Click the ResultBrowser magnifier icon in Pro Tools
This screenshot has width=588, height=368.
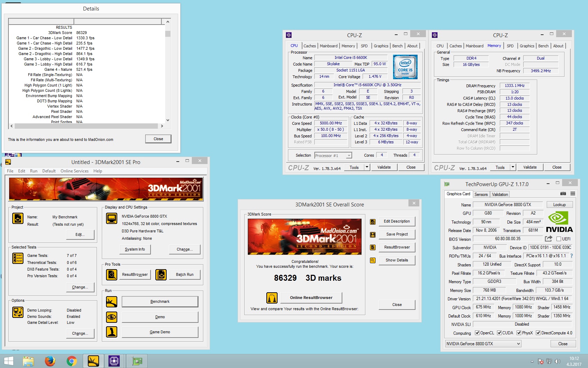click(x=112, y=274)
